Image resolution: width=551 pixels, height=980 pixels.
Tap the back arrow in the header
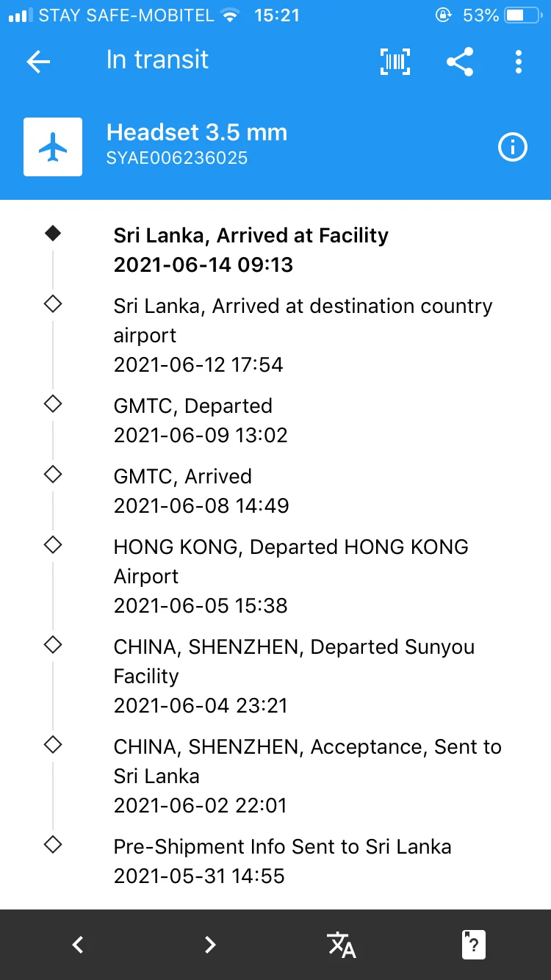point(38,62)
